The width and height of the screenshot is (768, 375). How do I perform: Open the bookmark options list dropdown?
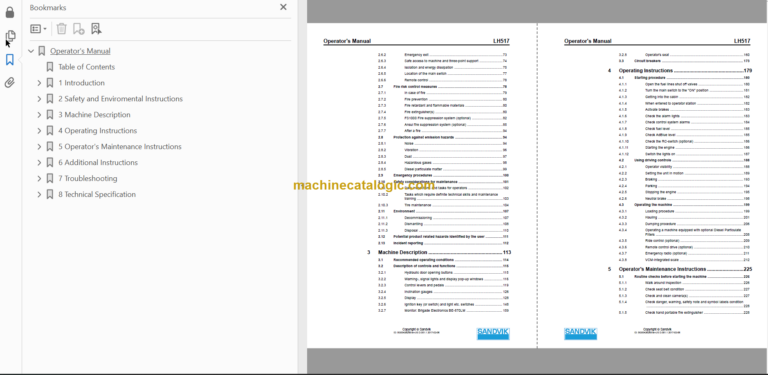(39, 29)
